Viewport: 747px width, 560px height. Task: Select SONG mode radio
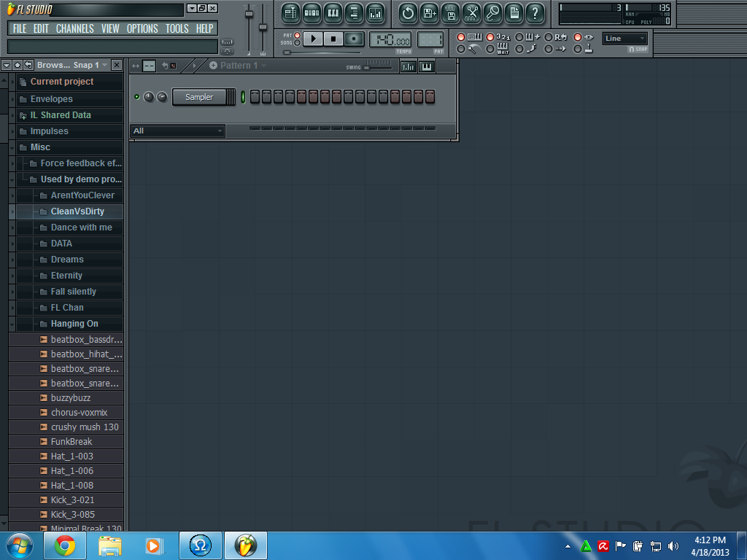pyautogui.click(x=298, y=43)
